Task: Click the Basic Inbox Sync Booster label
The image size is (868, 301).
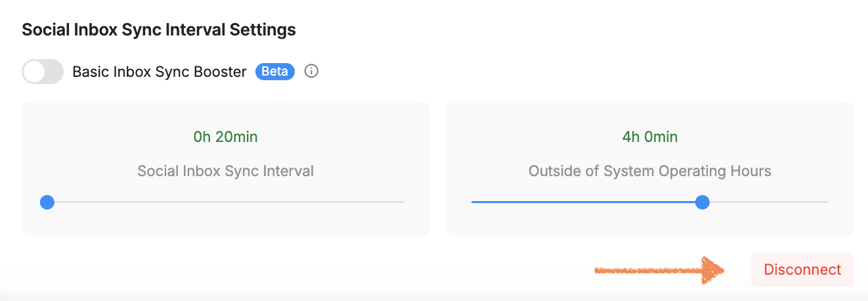Action: tap(160, 72)
